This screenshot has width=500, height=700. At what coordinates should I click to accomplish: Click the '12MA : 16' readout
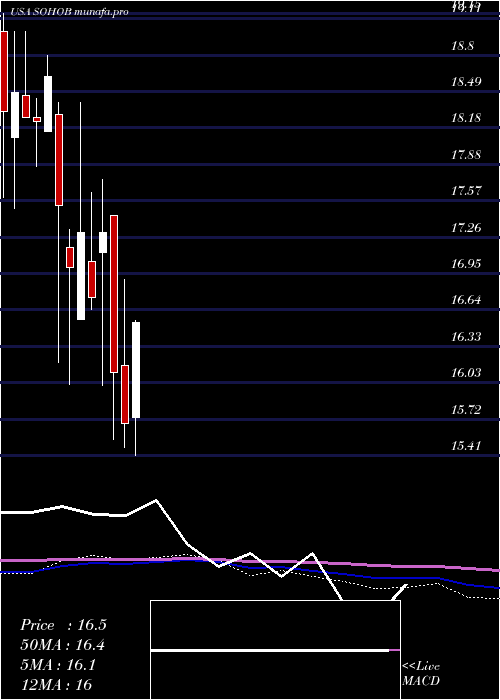[56, 684]
